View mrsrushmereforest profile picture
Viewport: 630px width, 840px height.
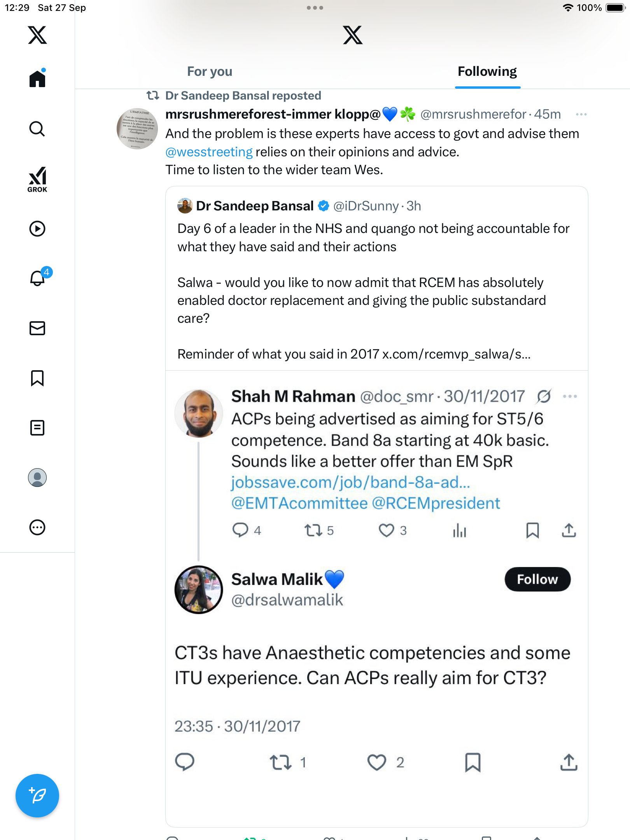coord(137,129)
